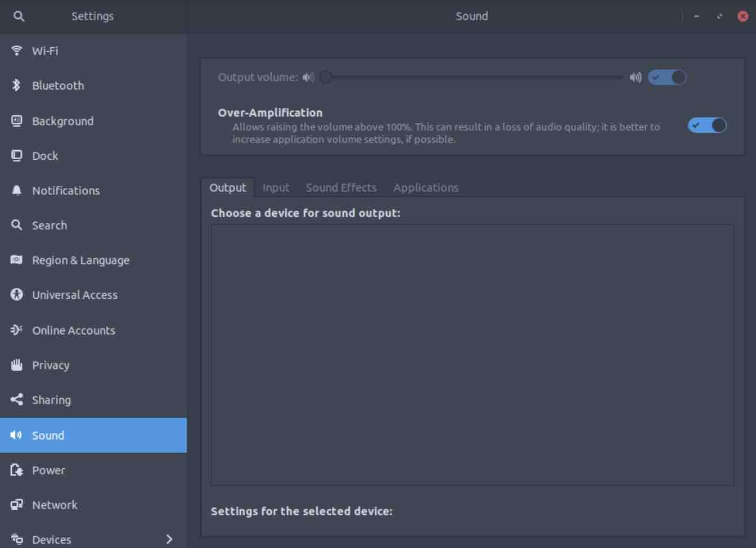Select the Privacy padlock-hand icon

click(16, 365)
